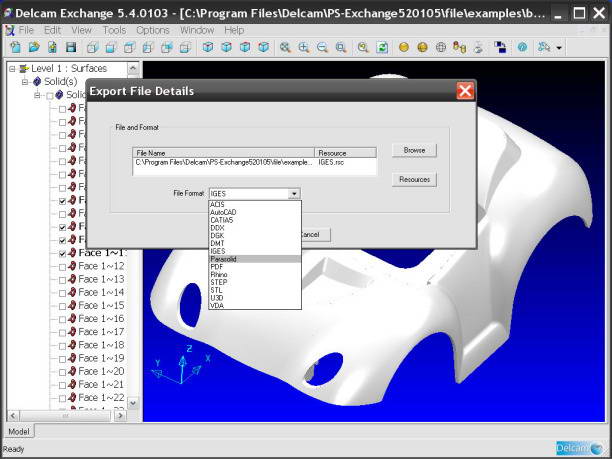Click the red face icon of Face 1~18
This screenshot has width=612, height=459.
coord(72,345)
